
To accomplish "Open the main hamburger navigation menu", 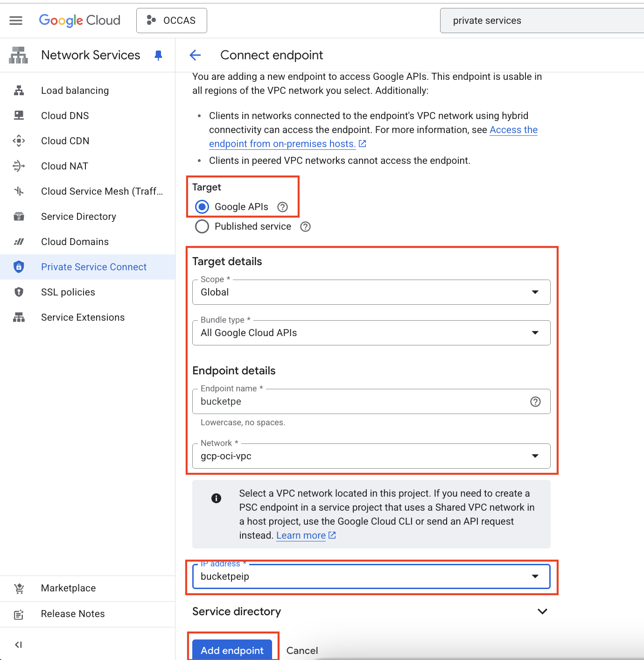I will point(16,21).
